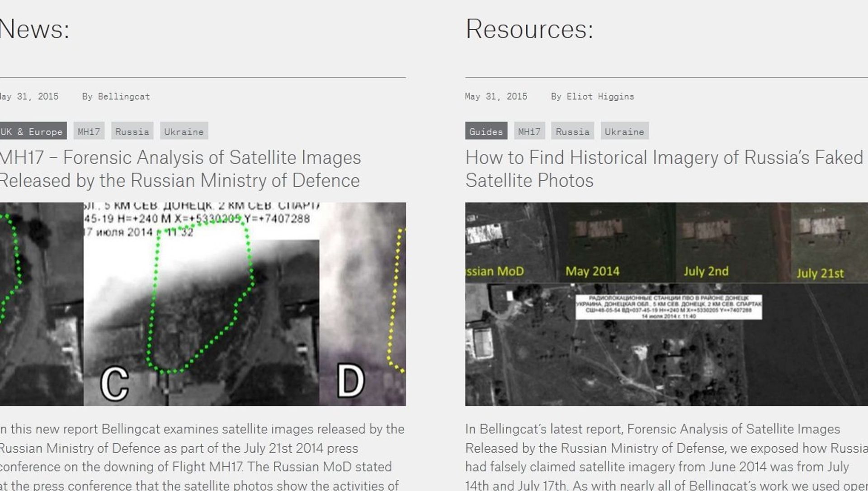Click the MH17 tag under Resources

pyautogui.click(x=529, y=131)
